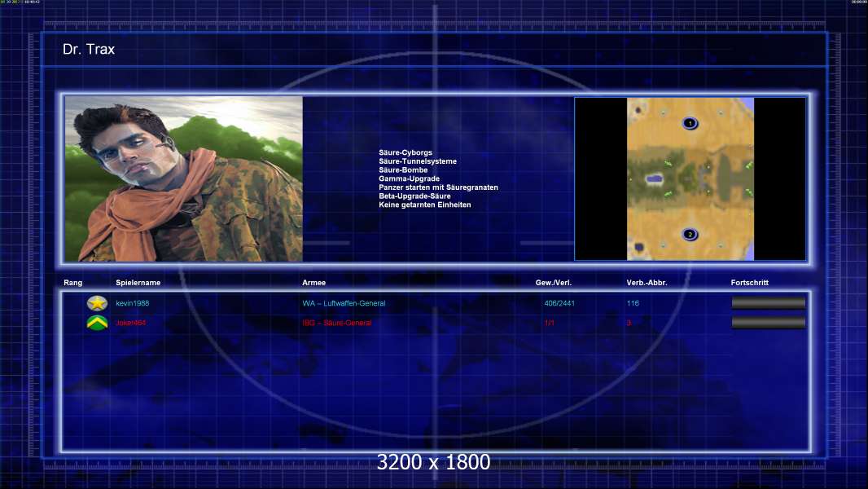Viewport: 868px width, 489px height.
Task: Click the gold star rank icon for kevin1988
Action: tap(97, 303)
